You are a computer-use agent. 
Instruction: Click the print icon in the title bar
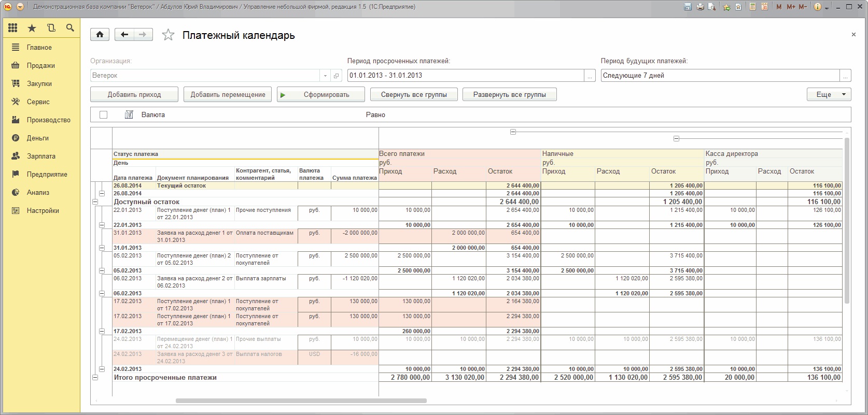point(700,7)
